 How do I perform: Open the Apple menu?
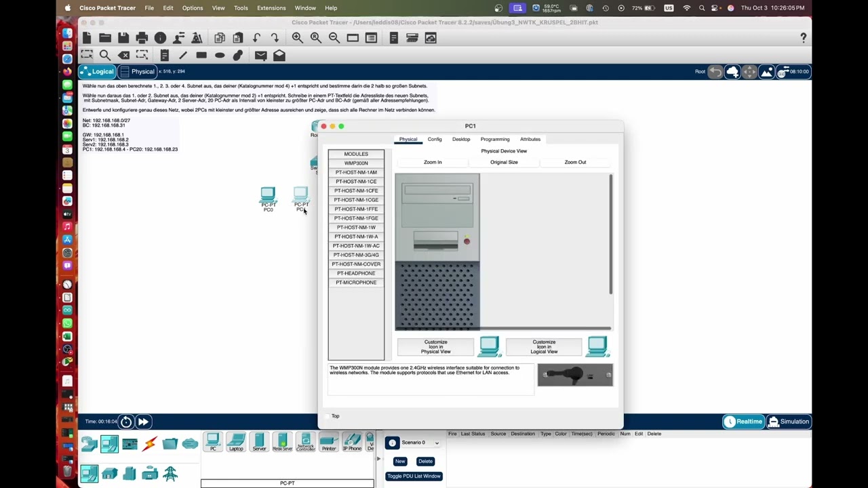(67, 8)
